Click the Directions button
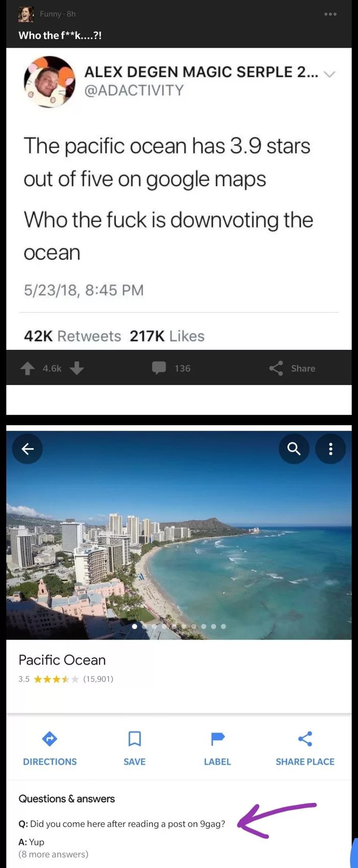Screen dimensions: 358x868 pyautogui.click(x=50, y=748)
